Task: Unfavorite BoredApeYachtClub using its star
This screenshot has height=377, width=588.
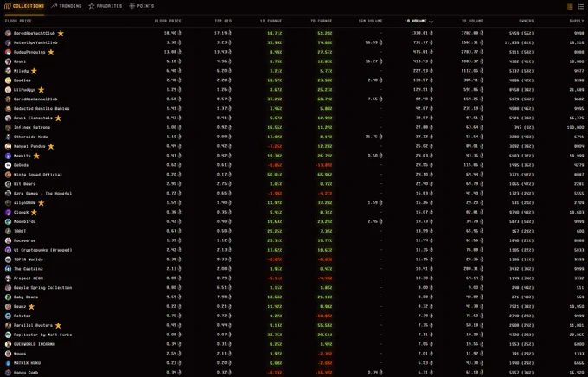Action: pos(61,33)
